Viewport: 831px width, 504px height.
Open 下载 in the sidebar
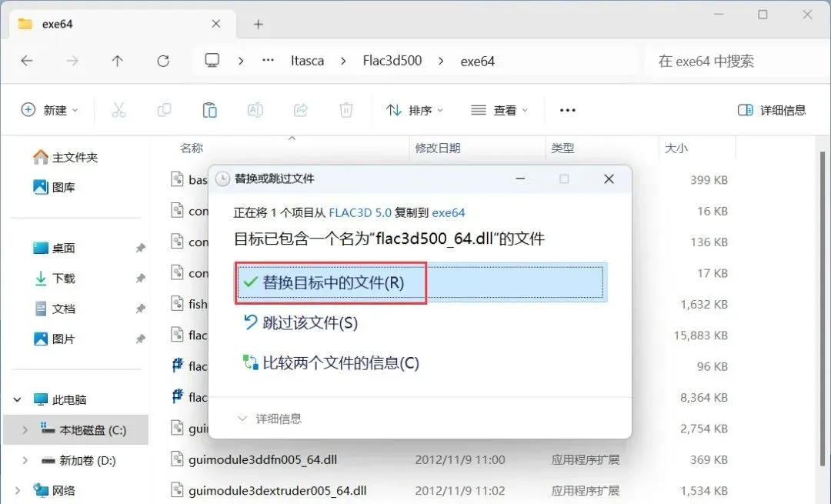[x=54, y=279]
